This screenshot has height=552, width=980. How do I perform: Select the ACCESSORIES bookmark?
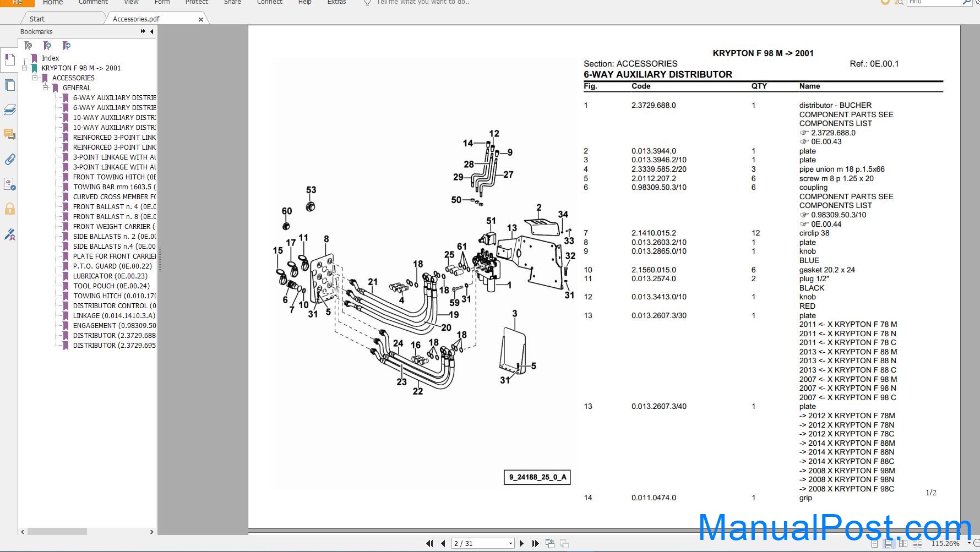click(x=73, y=78)
